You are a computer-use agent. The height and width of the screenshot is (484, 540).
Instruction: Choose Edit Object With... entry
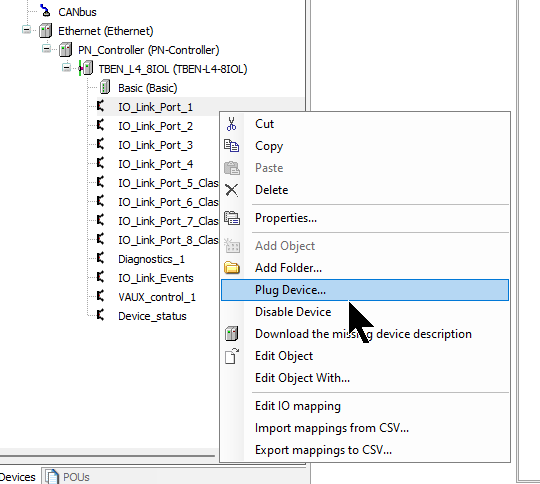pos(365,378)
